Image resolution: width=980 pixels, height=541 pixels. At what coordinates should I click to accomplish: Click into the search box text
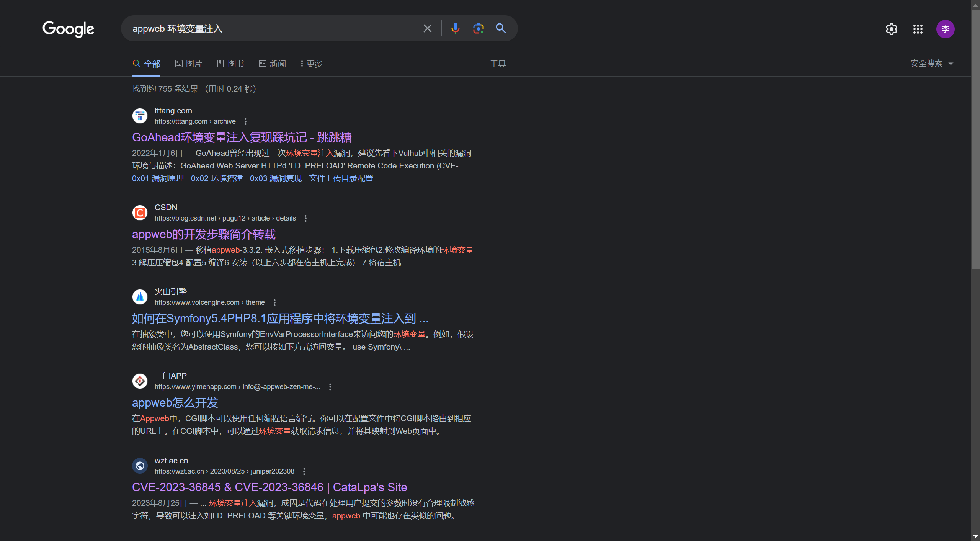coord(178,29)
